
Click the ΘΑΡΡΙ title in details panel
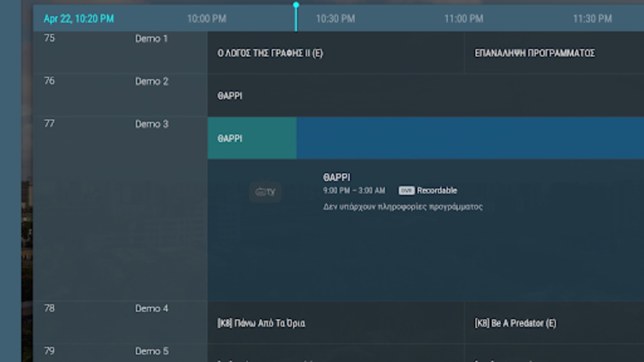click(x=336, y=177)
